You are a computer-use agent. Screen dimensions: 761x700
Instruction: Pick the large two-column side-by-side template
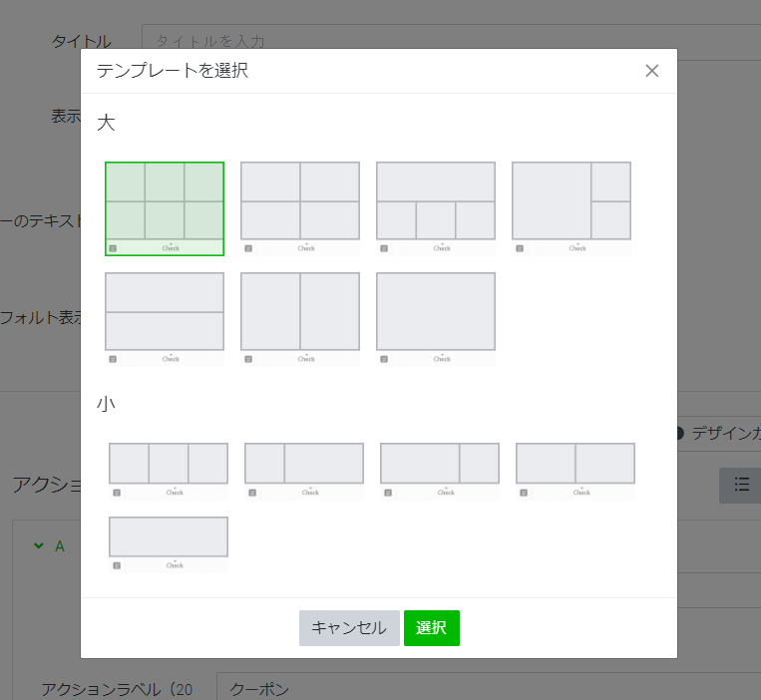pos(300,319)
